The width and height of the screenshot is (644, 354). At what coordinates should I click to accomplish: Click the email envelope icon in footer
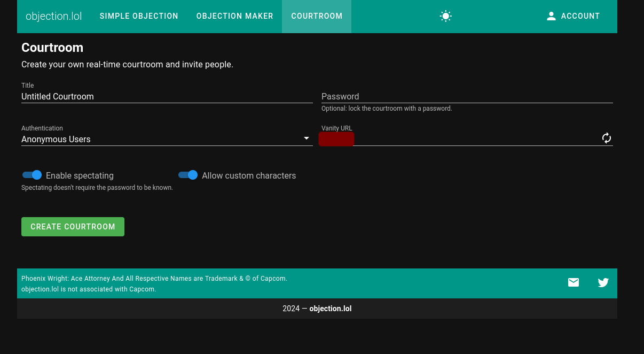click(x=573, y=282)
